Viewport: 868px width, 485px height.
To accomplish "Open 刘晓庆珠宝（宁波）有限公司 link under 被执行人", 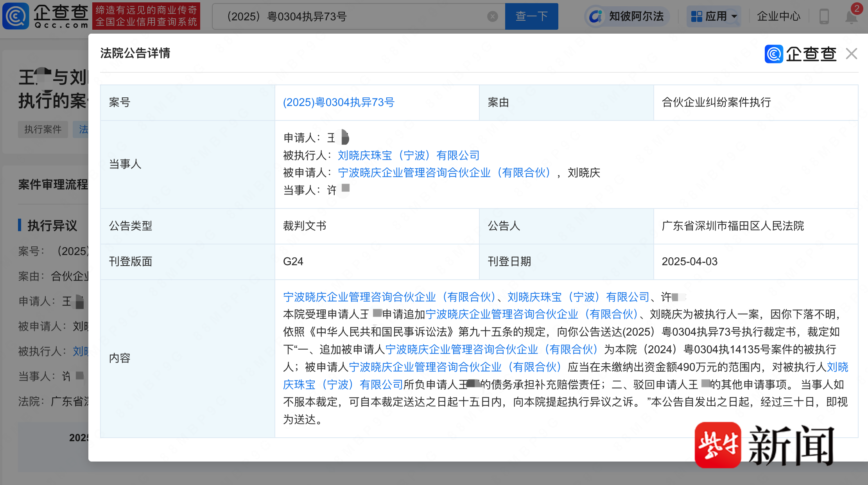I will tap(409, 155).
